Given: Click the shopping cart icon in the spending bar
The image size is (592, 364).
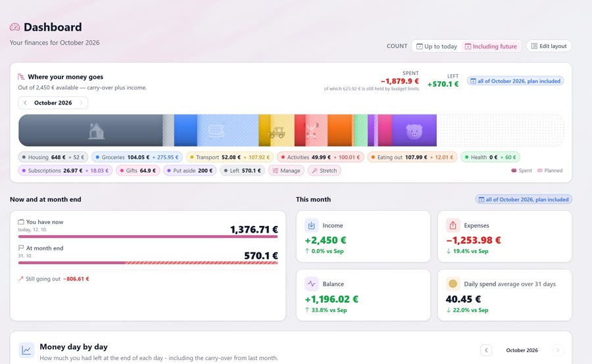Looking at the screenshot, I should 216,131.
